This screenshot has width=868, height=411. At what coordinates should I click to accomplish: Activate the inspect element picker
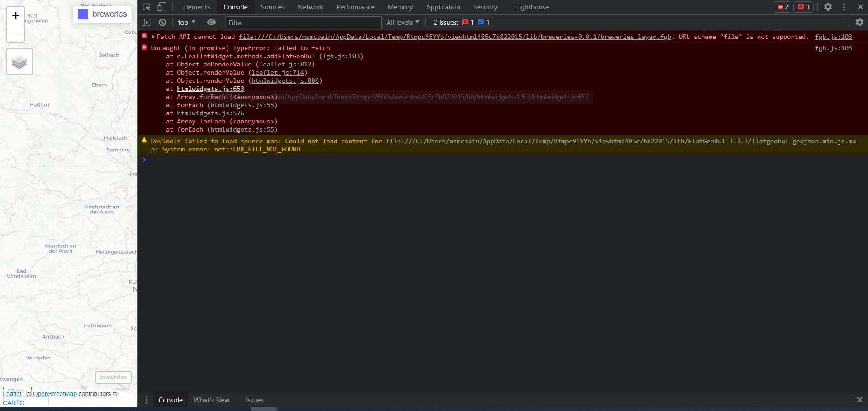[147, 7]
